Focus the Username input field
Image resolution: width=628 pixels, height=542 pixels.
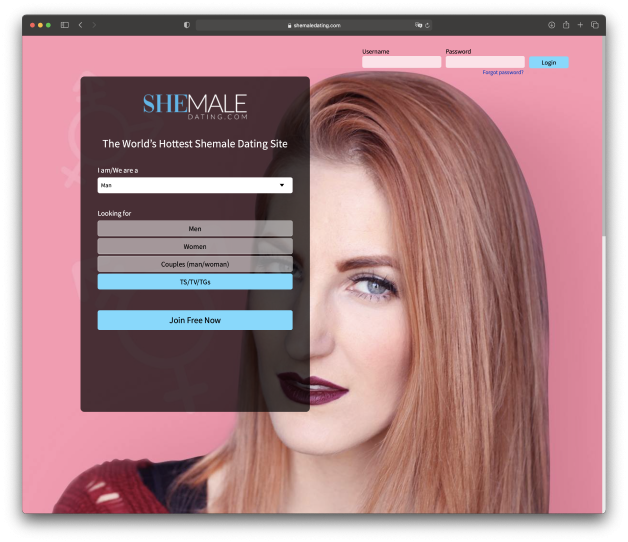coord(401,62)
